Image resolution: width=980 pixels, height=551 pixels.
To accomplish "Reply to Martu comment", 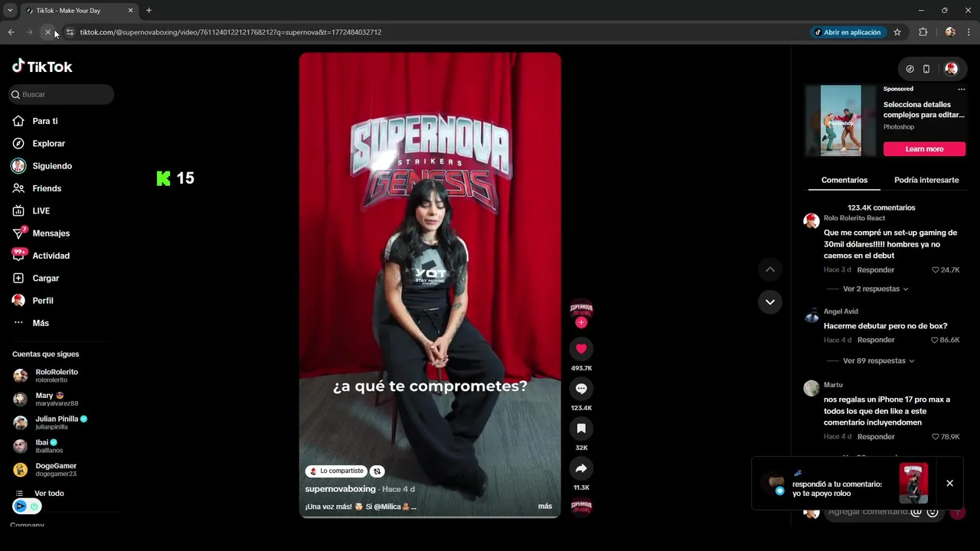I will pyautogui.click(x=876, y=437).
